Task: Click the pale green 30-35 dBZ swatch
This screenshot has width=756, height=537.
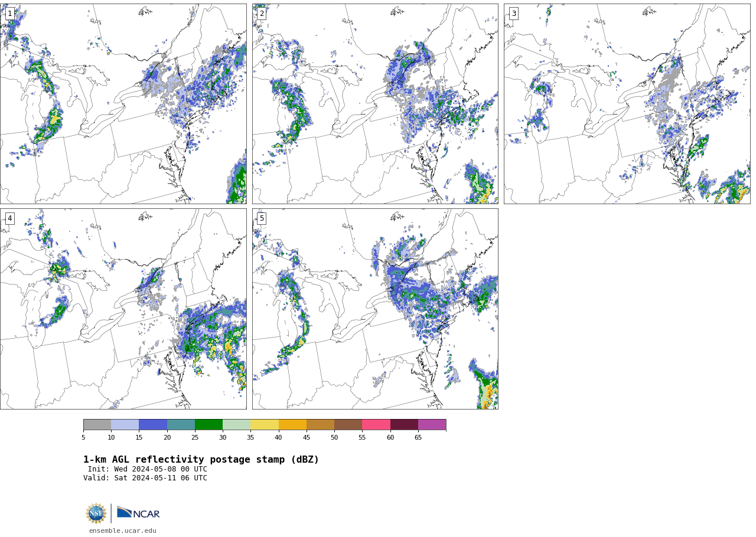Action: (237, 425)
